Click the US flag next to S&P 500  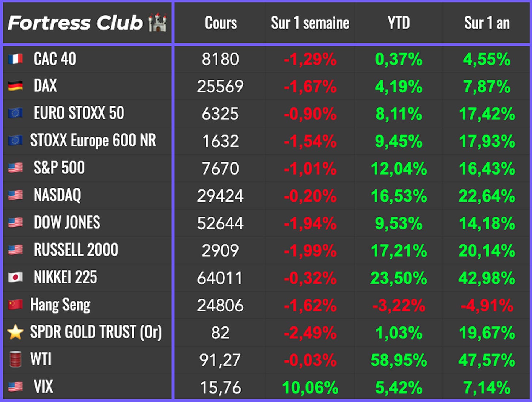15,168
